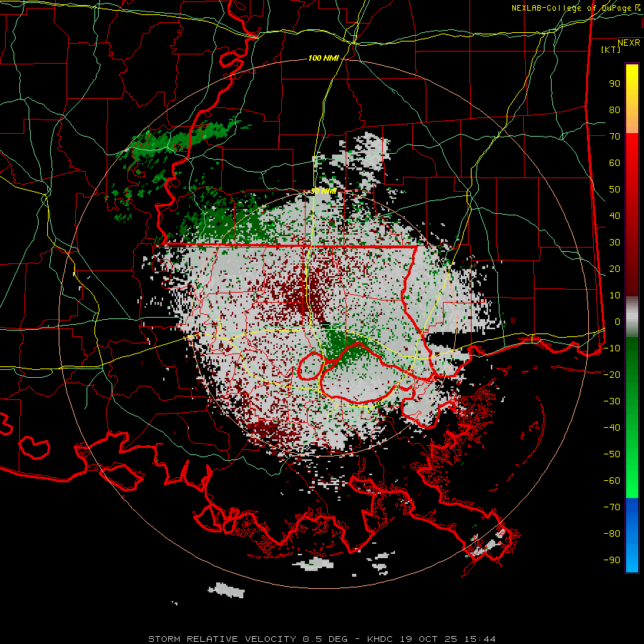Click the -70 value on velocity scale

coord(612,507)
